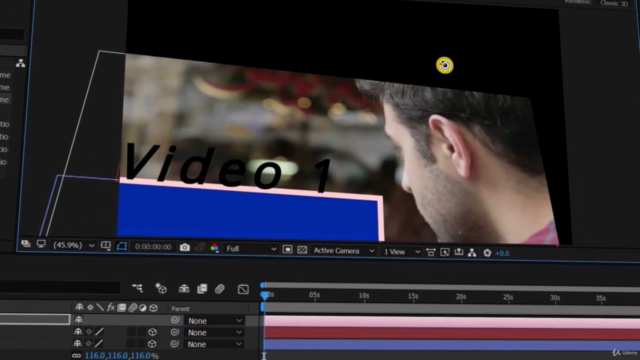The height and width of the screenshot is (360, 640).
Task: Click the Video 1 text in the viewer
Action: pos(229,167)
